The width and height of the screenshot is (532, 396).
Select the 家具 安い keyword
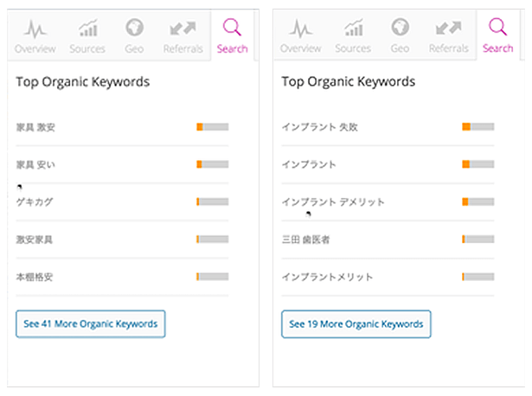[36, 164]
